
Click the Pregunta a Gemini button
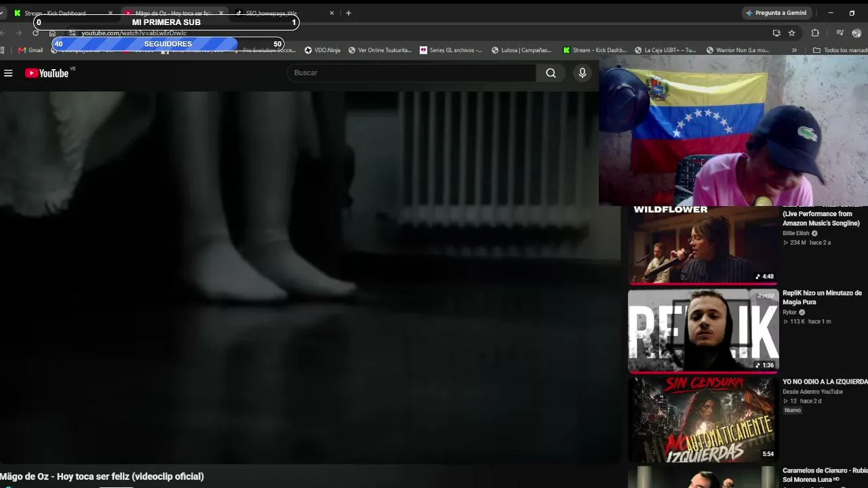click(x=776, y=13)
